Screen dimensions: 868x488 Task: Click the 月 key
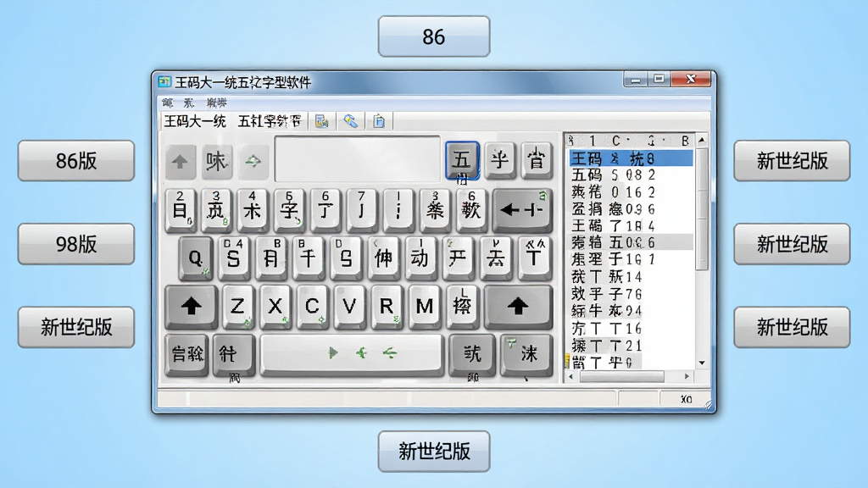point(270,258)
